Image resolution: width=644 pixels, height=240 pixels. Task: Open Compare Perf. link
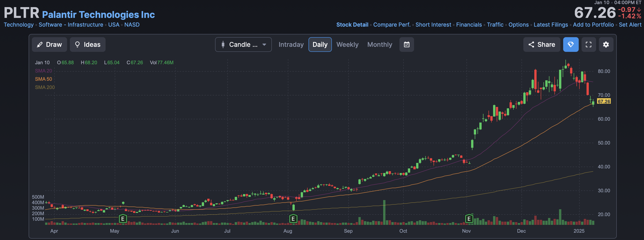click(x=392, y=25)
